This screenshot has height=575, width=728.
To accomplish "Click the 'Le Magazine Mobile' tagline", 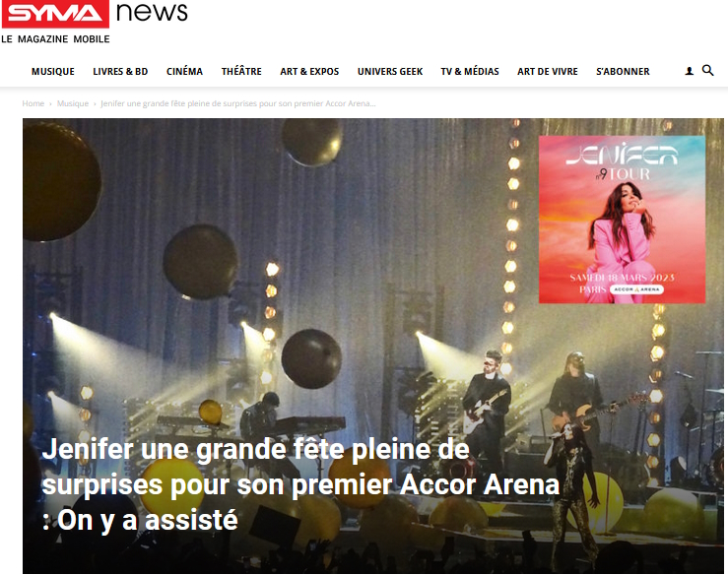I will click(56, 39).
